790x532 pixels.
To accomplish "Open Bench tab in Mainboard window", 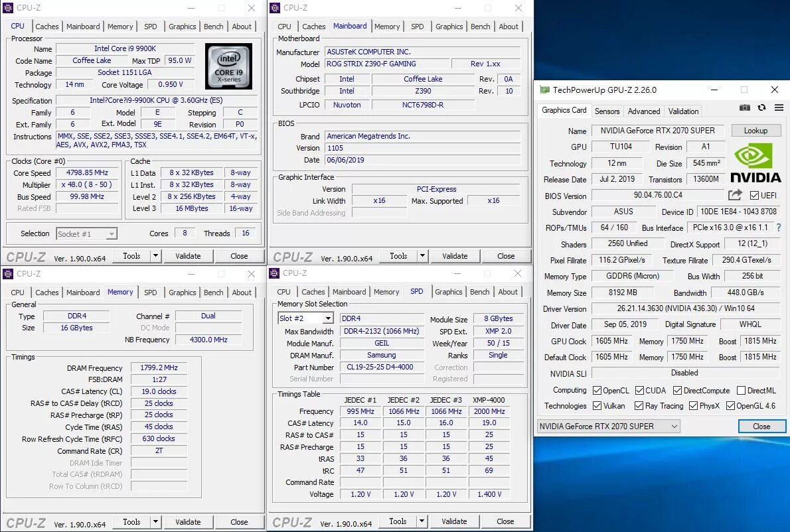I will coord(480,27).
